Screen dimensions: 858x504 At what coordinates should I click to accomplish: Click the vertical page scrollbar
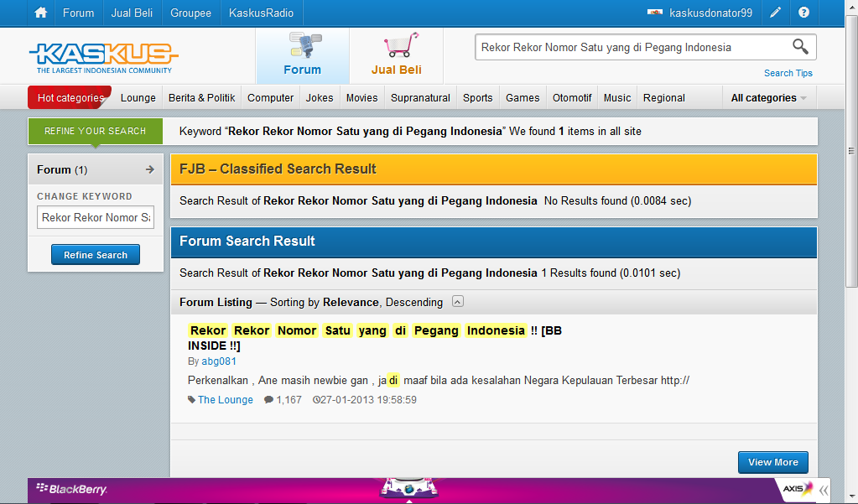click(851, 168)
